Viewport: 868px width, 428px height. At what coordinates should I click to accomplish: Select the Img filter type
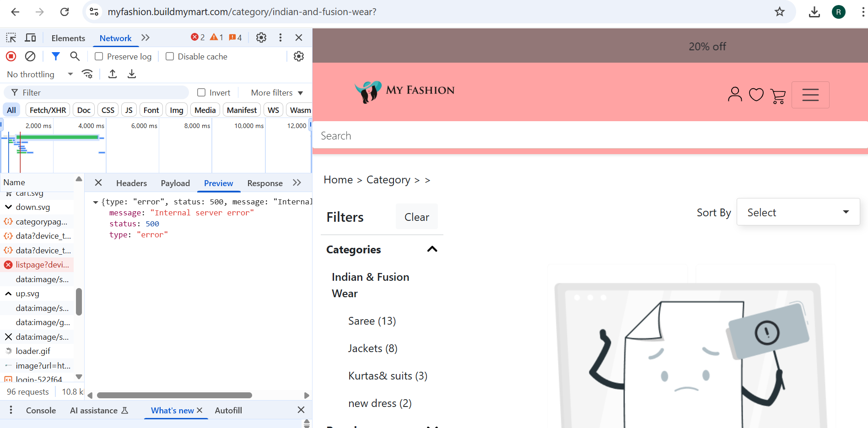[177, 110]
